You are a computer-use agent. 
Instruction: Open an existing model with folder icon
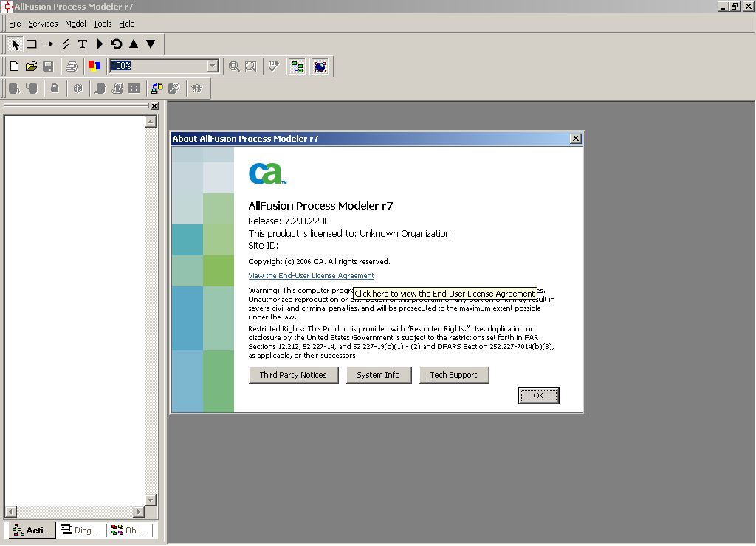[31, 66]
